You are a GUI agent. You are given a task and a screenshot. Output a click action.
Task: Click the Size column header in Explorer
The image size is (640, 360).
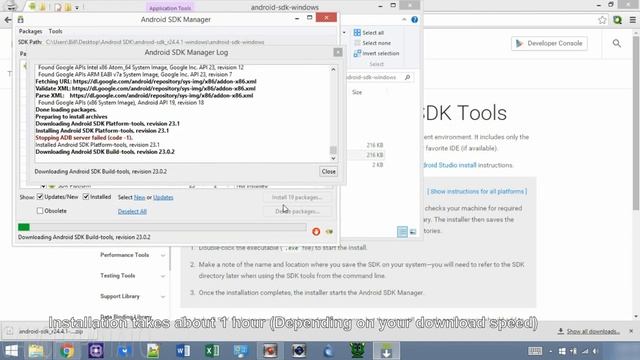point(357,92)
